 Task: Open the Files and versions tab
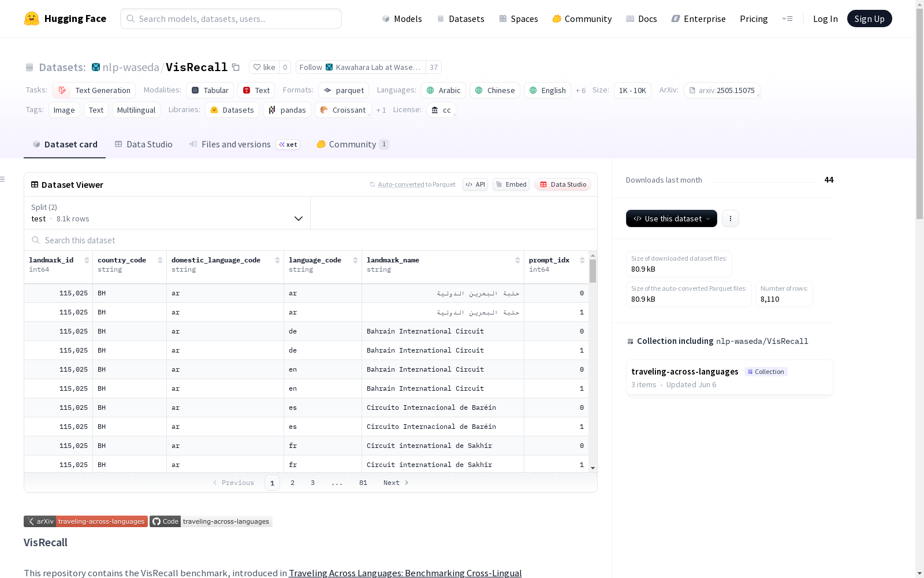(244, 144)
